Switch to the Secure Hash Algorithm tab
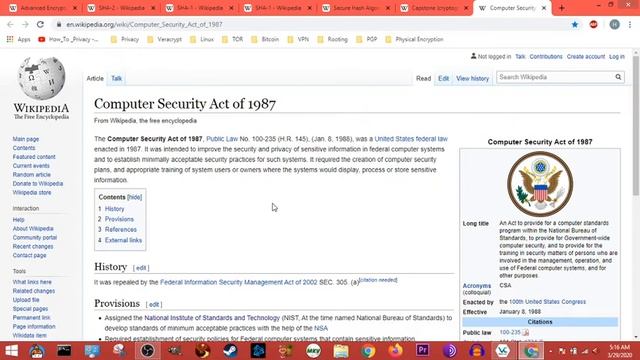640x360 pixels. click(356, 8)
